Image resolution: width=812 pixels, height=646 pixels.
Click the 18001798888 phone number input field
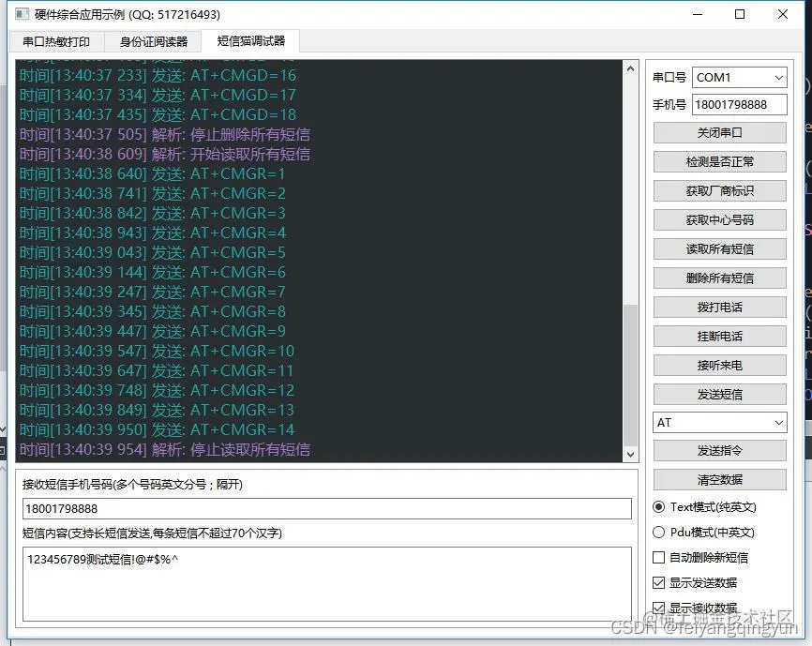point(739,104)
